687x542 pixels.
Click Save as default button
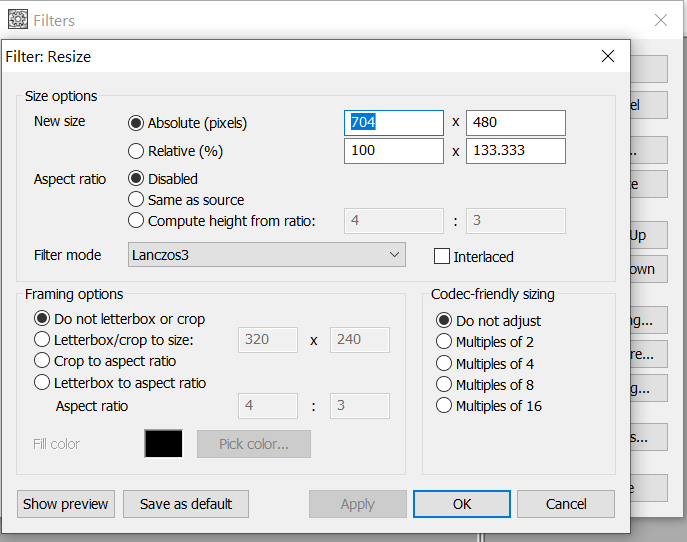pos(186,504)
